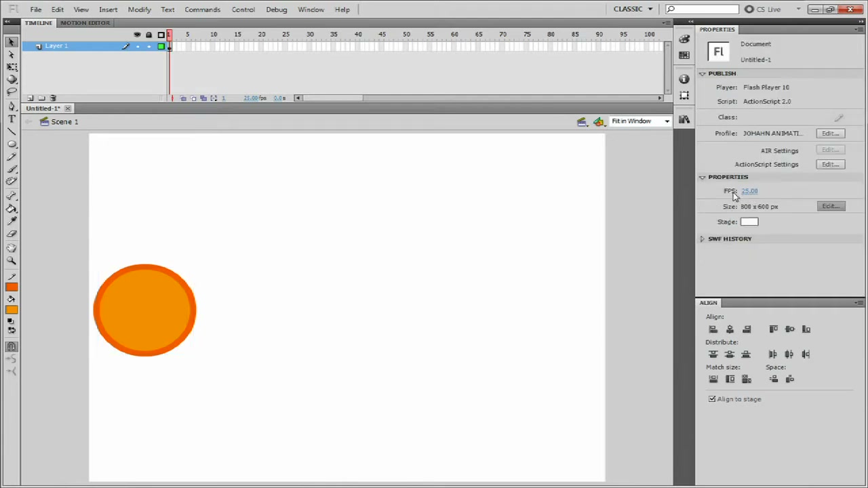The height and width of the screenshot is (488, 868).
Task: Open the Modify menu
Action: (x=139, y=9)
